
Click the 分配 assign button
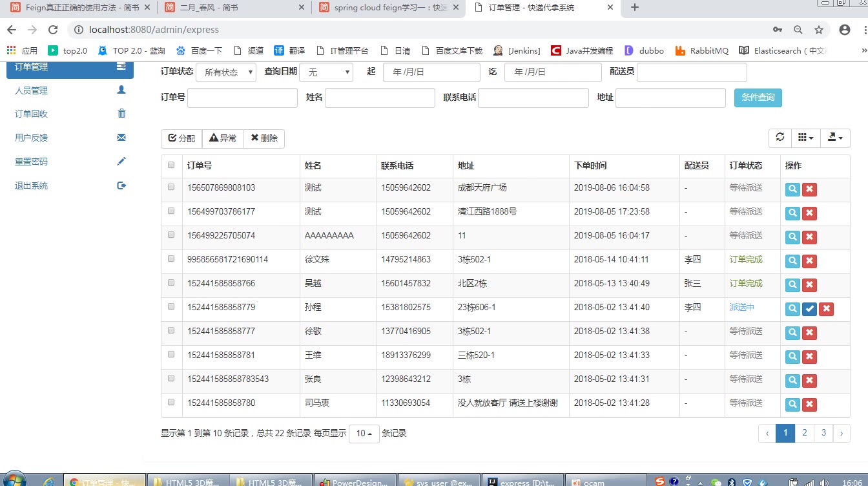point(181,138)
